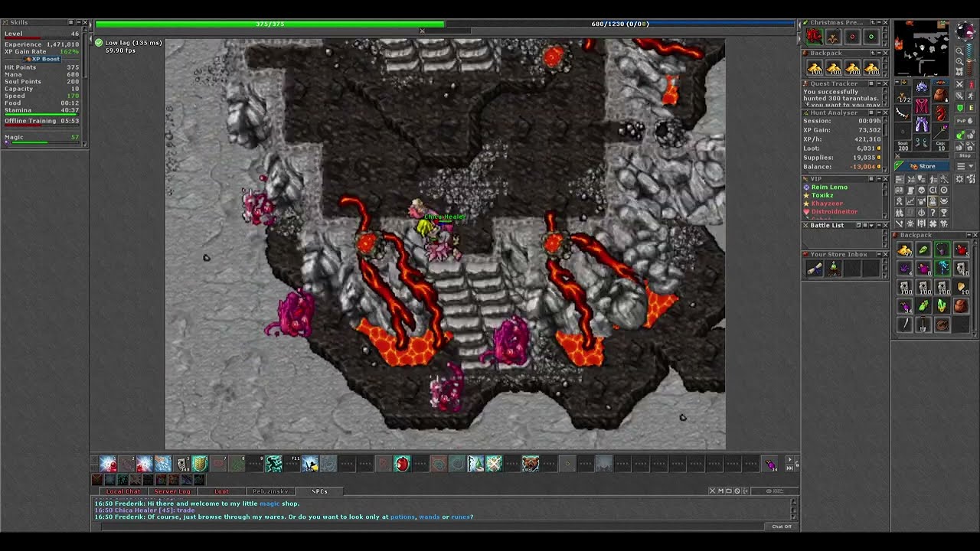The width and height of the screenshot is (980, 551).
Task: Zoom out the minimap
Action: (959, 52)
